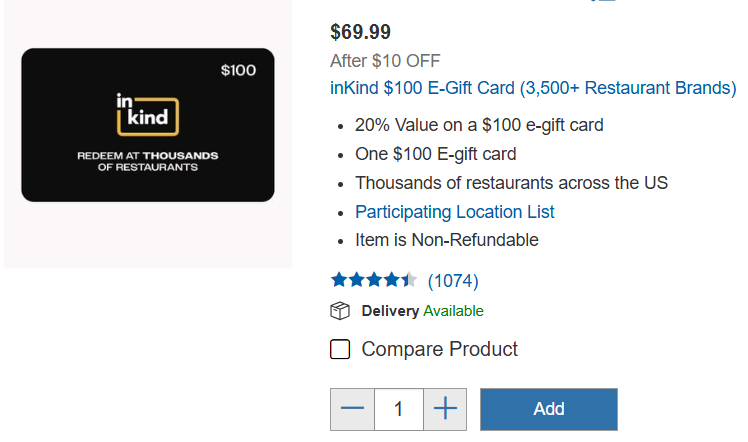Open the Participating Location List link

(x=454, y=212)
